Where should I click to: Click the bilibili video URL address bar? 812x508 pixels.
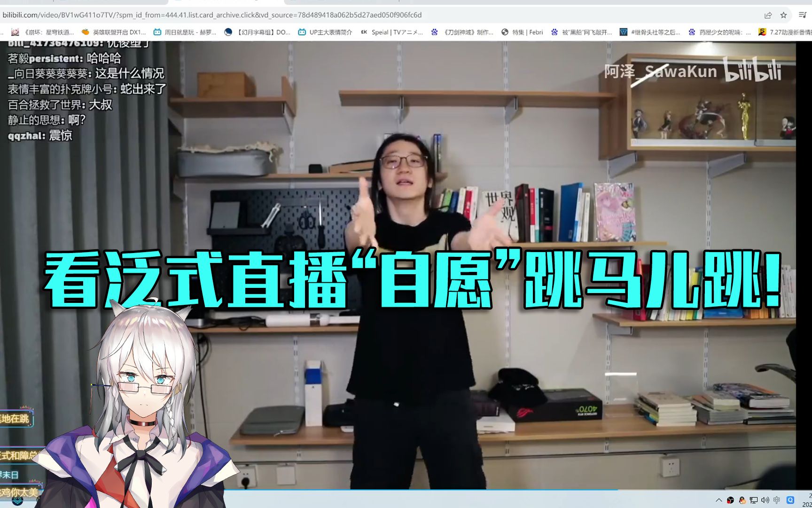[x=211, y=15]
